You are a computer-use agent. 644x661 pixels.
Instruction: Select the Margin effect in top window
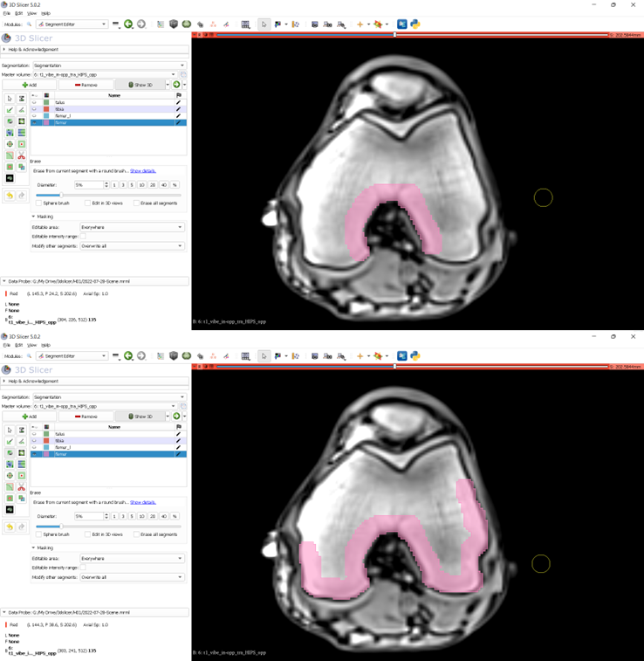click(x=10, y=144)
